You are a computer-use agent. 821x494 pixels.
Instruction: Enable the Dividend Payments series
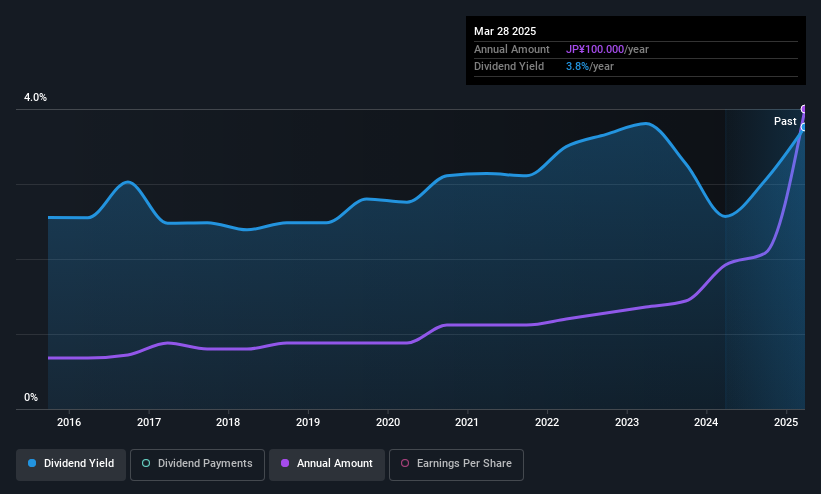197,464
